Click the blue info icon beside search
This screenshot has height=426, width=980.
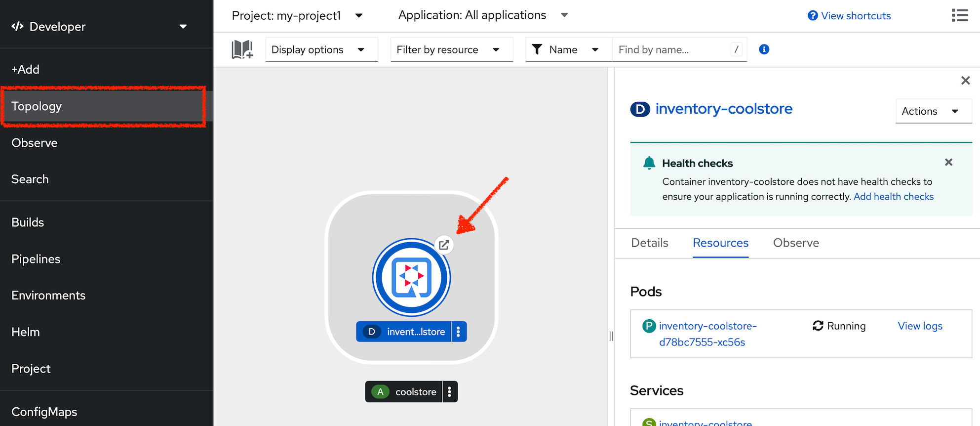764,49
